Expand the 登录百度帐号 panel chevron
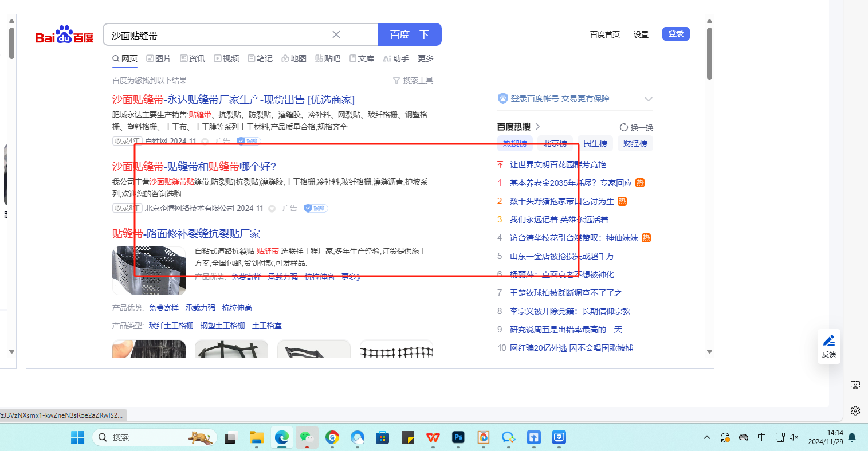This screenshot has height=451, width=868. pos(649,99)
